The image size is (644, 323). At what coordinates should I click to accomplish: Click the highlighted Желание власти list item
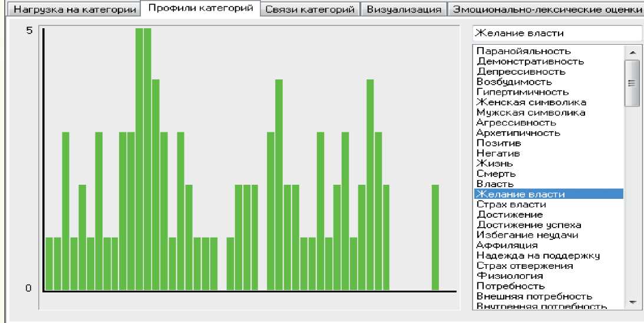click(549, 194)
